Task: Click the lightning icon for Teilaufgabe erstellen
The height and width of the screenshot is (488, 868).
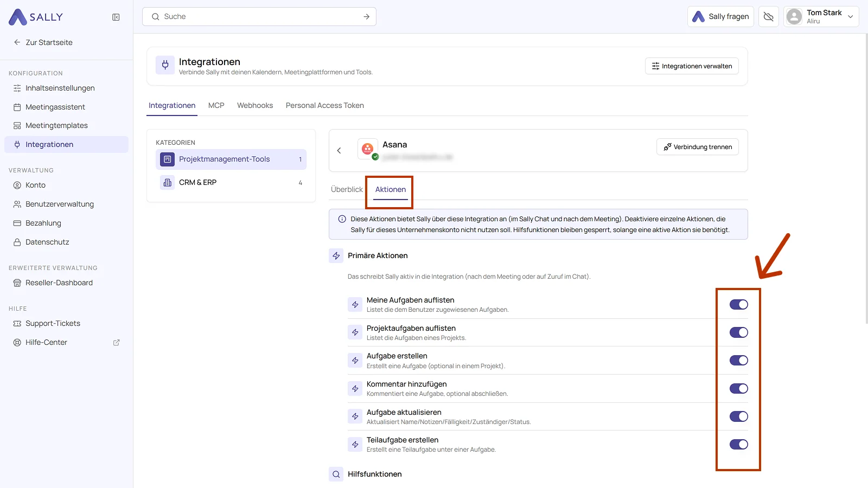Action: pos(355,445)
